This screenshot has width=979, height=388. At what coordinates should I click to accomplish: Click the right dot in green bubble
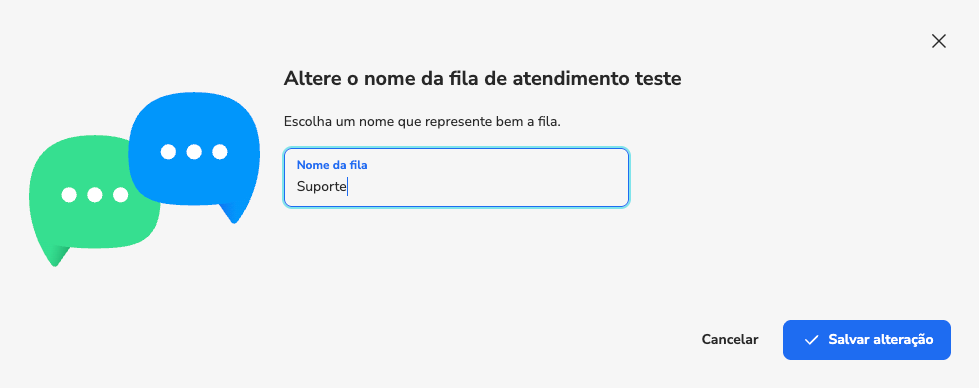(x=121, y=195)
